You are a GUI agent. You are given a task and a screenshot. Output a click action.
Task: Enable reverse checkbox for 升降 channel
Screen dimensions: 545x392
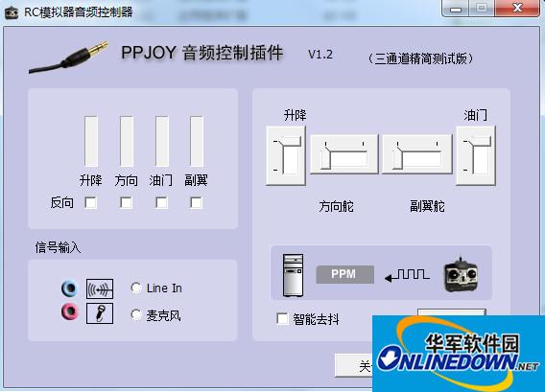(x=91, y=202)
